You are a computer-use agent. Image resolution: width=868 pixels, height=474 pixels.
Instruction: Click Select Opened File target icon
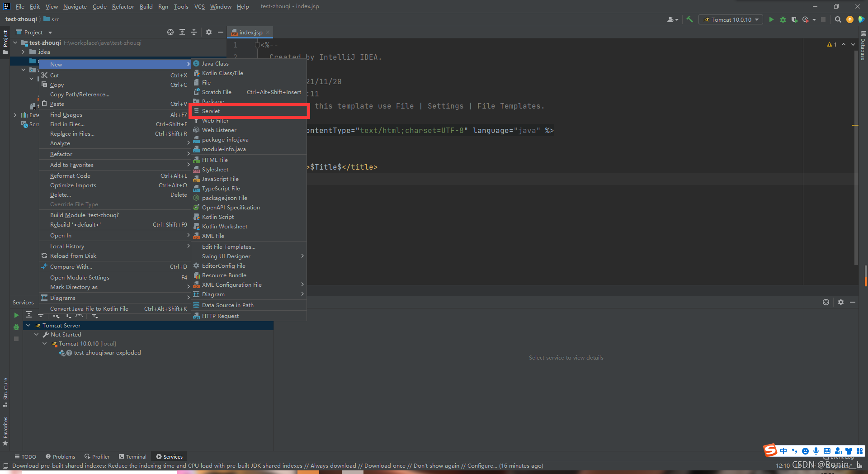[x=170, y=32]
